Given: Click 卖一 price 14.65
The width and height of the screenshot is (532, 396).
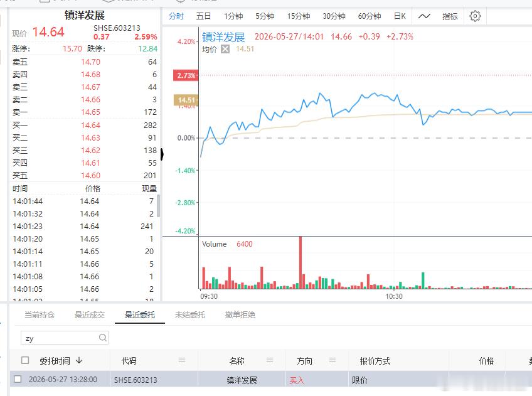Looking at the screenshot, I should coord(90,112).
